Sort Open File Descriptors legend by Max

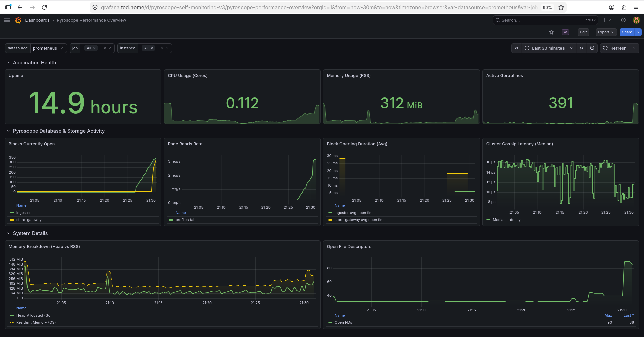pos(608,316)
